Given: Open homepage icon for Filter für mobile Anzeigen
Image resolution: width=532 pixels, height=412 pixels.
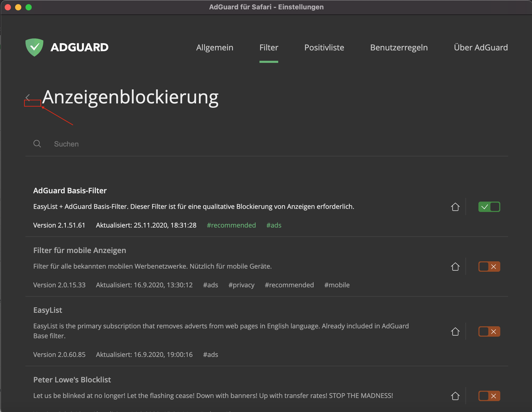Looking at the screenshot, I should pos(455,267).
